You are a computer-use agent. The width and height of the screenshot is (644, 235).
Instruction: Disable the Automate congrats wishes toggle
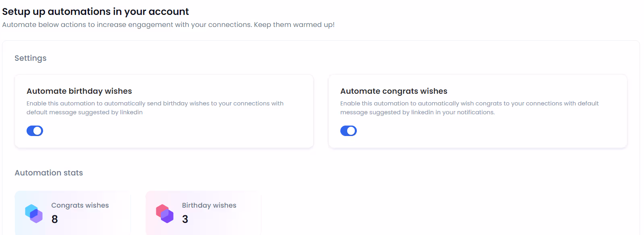pos(348,130)
